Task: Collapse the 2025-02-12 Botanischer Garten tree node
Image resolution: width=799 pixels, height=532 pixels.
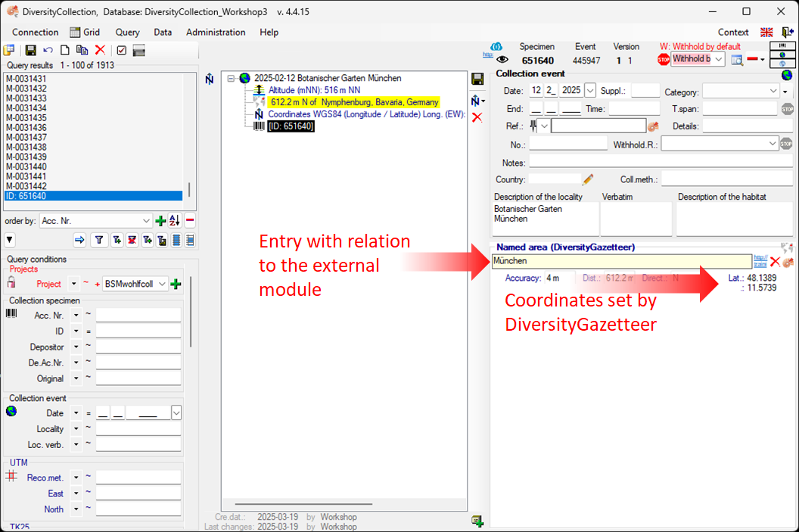Action: click(x=231, y=78)
